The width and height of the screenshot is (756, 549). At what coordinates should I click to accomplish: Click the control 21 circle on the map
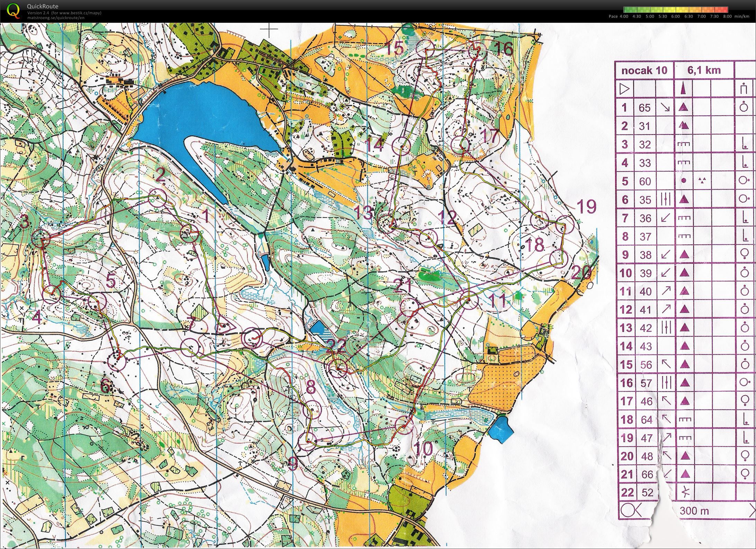409,307
